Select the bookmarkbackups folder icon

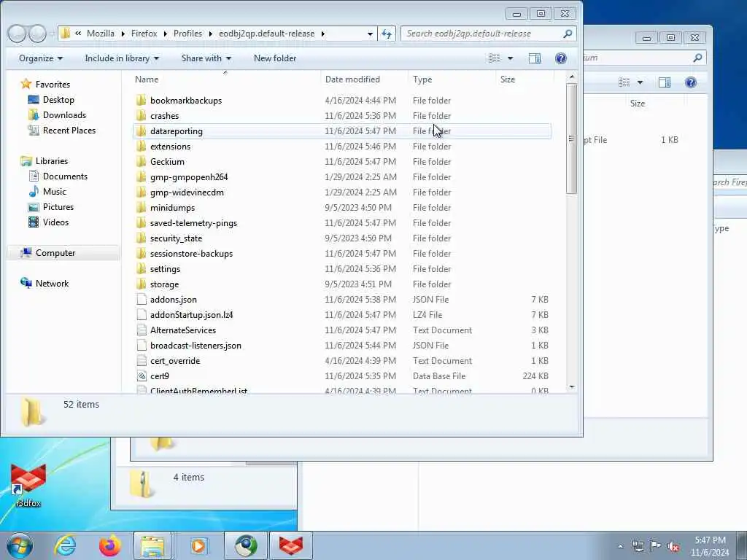point(141,101)
